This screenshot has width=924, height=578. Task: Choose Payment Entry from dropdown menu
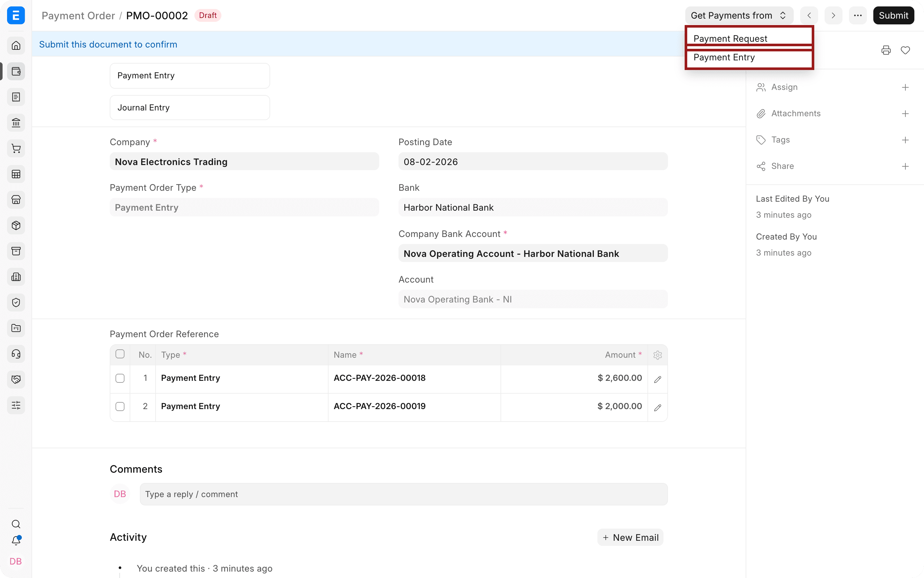pyautogui.click(x=749, y=57)
